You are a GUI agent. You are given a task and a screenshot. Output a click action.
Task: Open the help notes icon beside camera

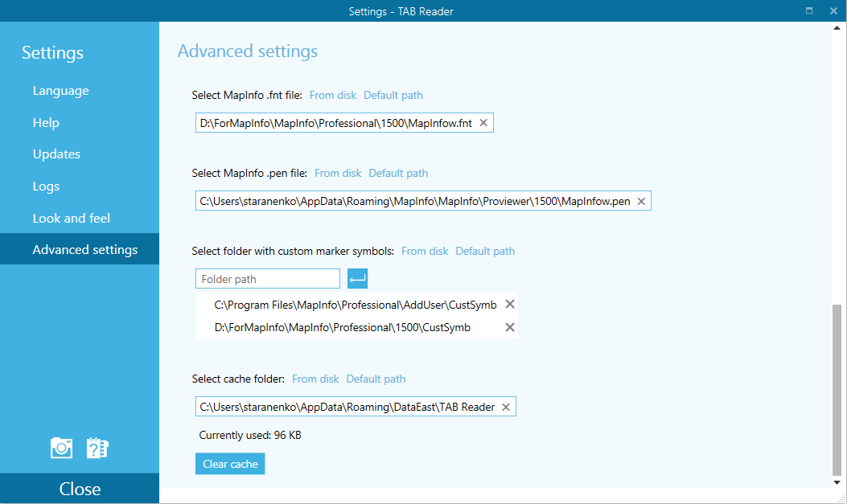pyautogui.click(x=98, y=448)
